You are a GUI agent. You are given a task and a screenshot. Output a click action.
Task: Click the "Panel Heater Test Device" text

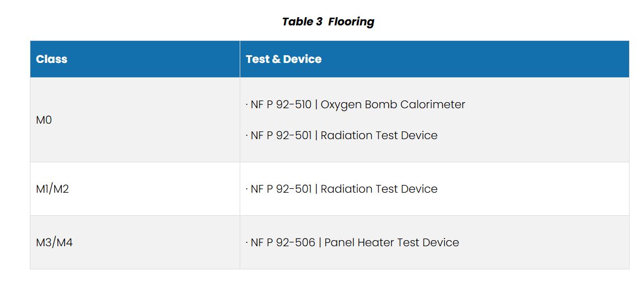click(x=392, y=242)
